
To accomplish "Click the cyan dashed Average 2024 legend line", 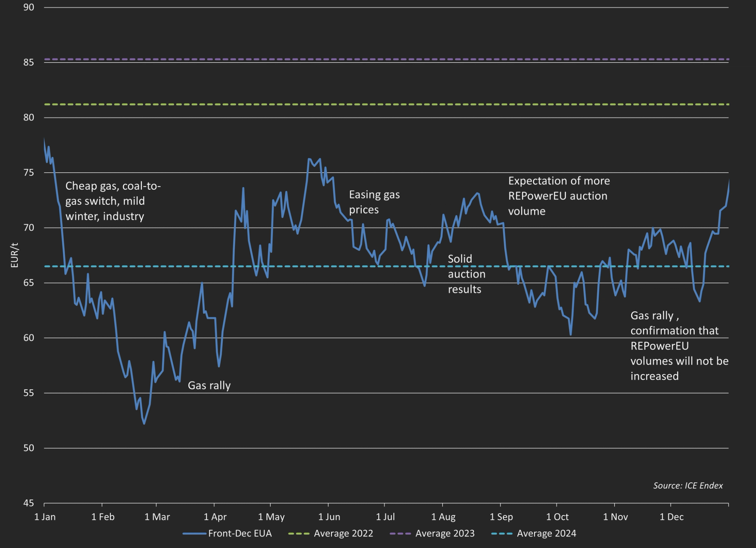I will pyautogui.click(x=502, y=534).
